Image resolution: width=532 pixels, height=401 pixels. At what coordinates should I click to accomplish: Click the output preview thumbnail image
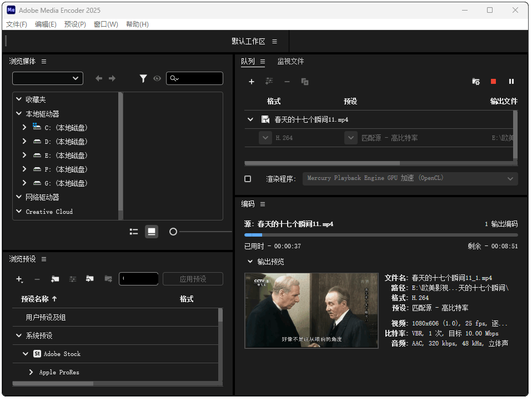tap(311, 311)
